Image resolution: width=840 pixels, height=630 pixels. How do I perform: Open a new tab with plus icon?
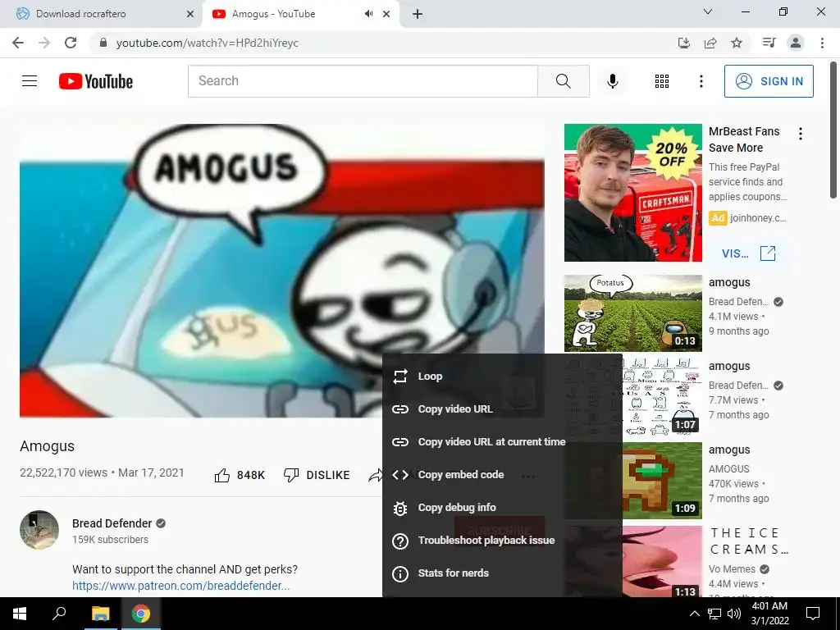click(418, 14)
